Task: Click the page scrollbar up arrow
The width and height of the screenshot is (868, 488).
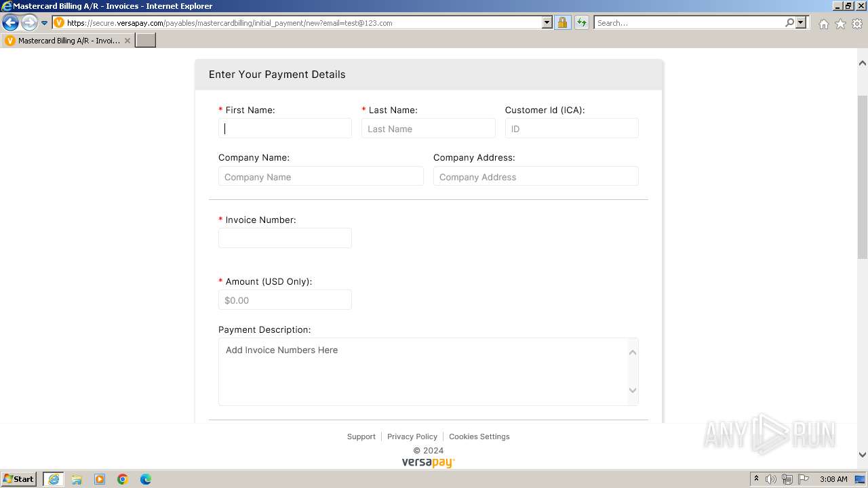Action: (863, 63)
